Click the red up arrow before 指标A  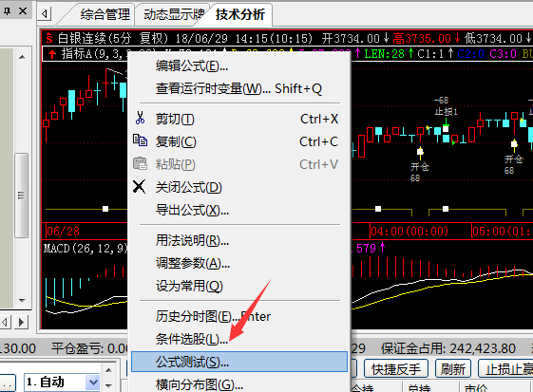pyautogui.click(x=52, y=54)
